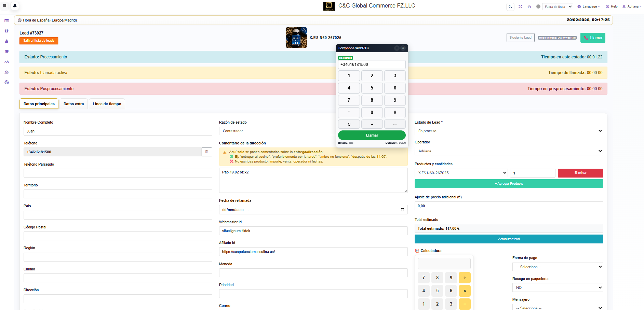The width and height of the screenshot is (644, 310).
Task: Open the speedometer dashboard icon in sidebar
Action: point(6,62)
